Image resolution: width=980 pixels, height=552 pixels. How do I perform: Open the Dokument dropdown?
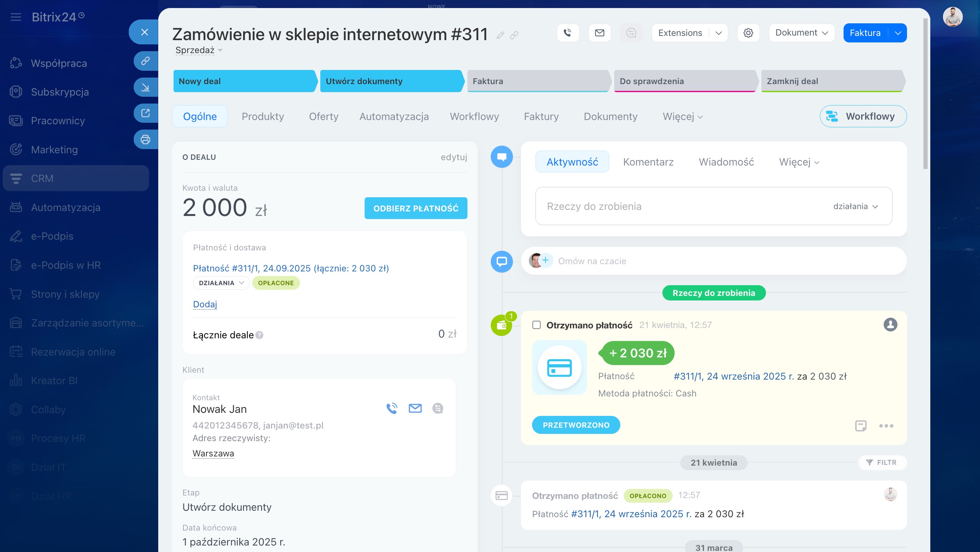[801, 33]
